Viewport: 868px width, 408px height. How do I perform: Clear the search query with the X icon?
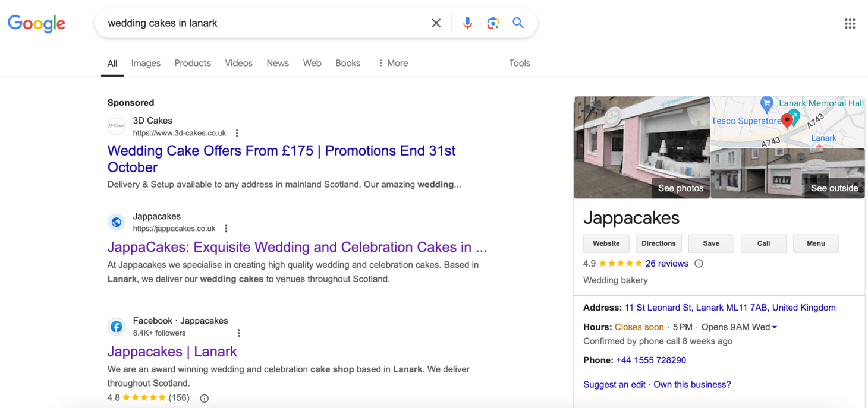(x=436, y=23)
